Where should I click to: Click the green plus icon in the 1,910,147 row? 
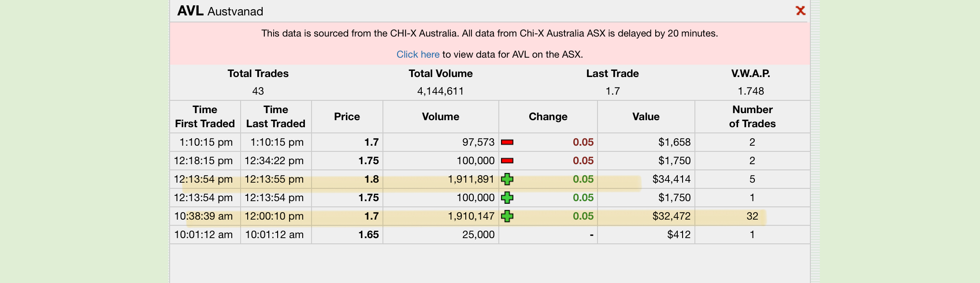click(x=507, y=216)
